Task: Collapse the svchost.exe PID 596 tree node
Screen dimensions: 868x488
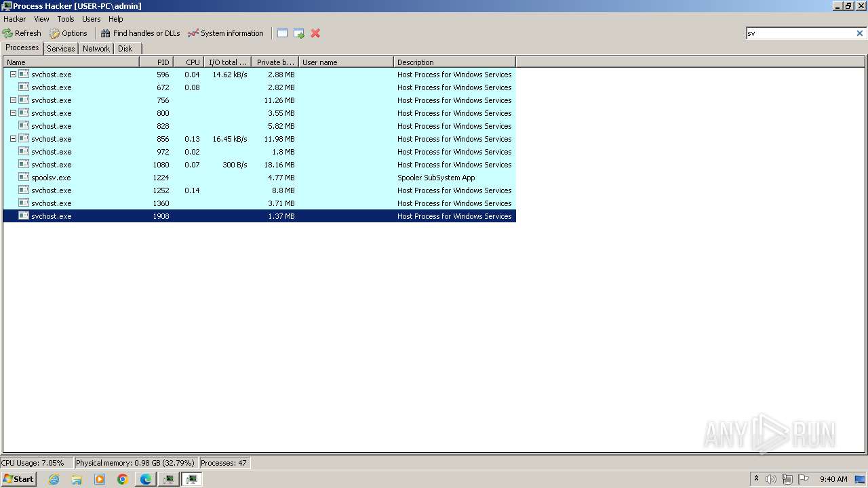Action: (x=13, y=75)
